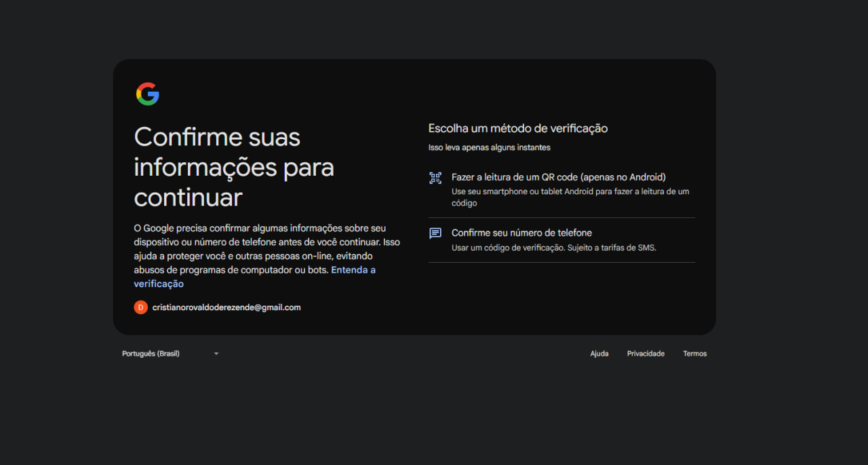Click the language dropdown arrow

pyautogui.click(x=216, y=354)
